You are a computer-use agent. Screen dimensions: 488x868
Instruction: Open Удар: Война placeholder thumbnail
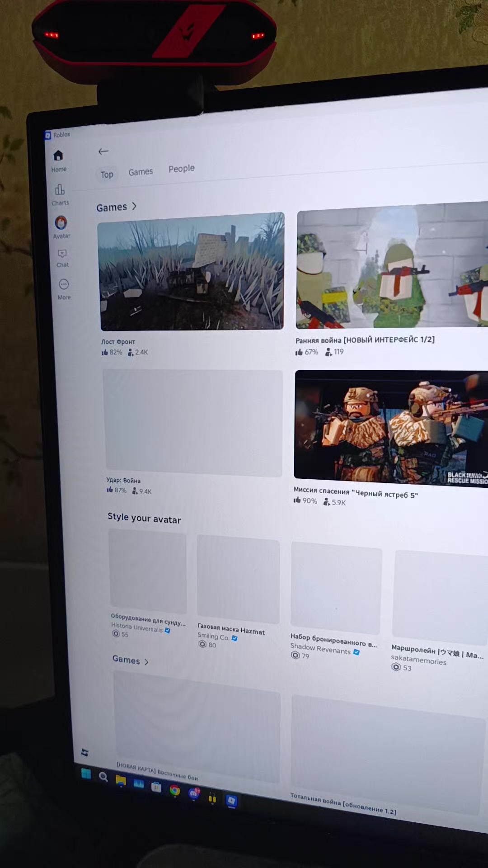pos(193,422)
